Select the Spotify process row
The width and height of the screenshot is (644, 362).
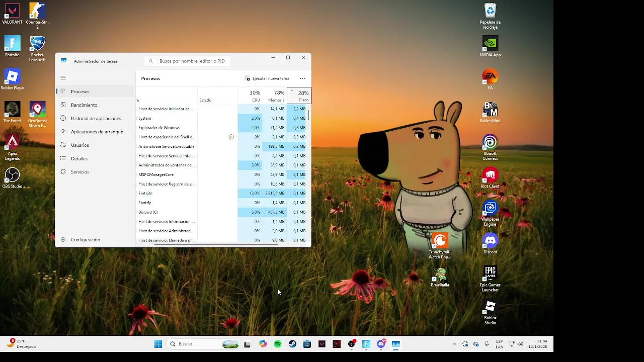(222, 203)
